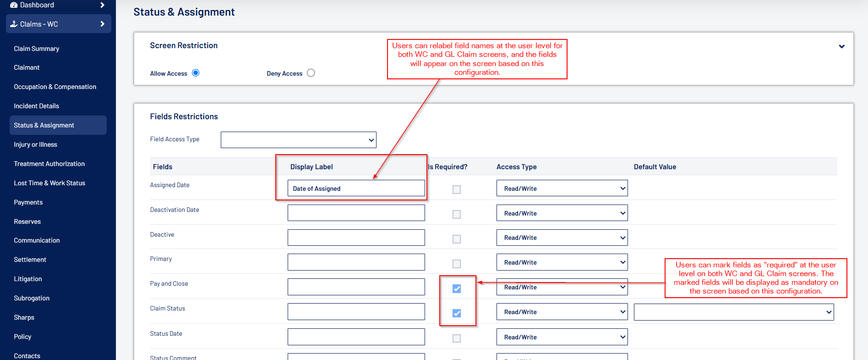Expand the Dashboard menu chevron arrow

[x=102, y=5]
